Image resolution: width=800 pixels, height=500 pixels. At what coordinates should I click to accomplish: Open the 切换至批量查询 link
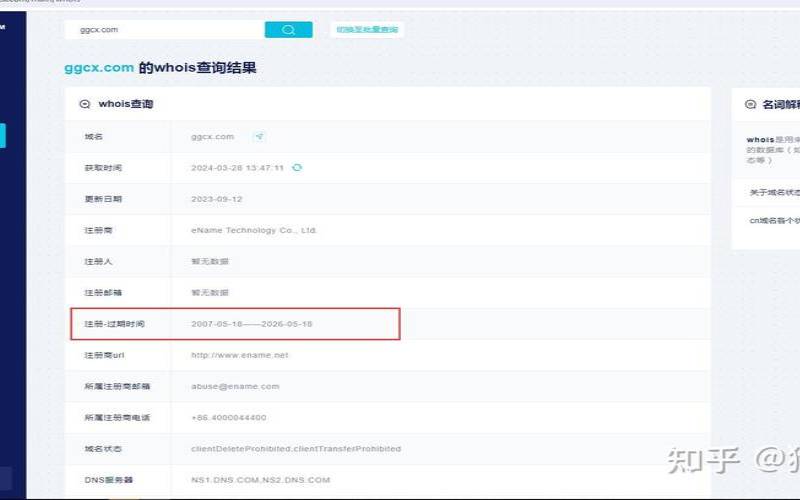click(367, 29)
